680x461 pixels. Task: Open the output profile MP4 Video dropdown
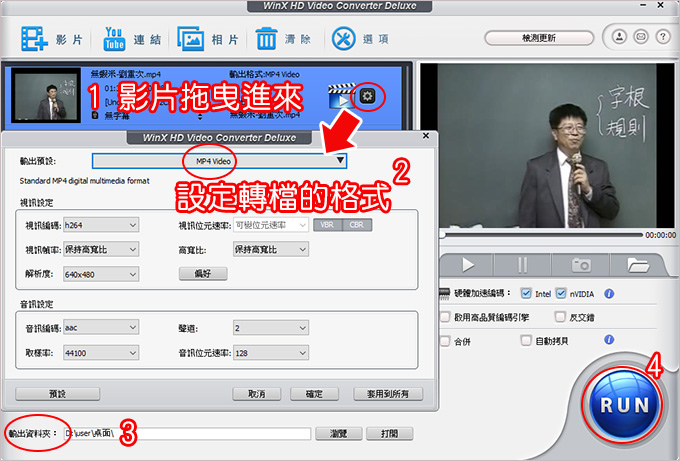pos(219,161)
